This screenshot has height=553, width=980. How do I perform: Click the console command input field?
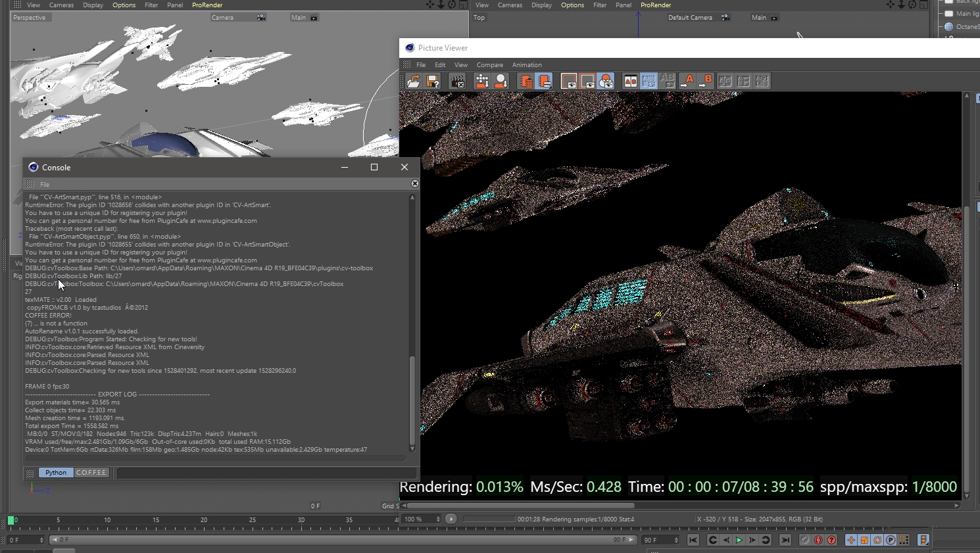pyautogui.click(x=266, y=473)
